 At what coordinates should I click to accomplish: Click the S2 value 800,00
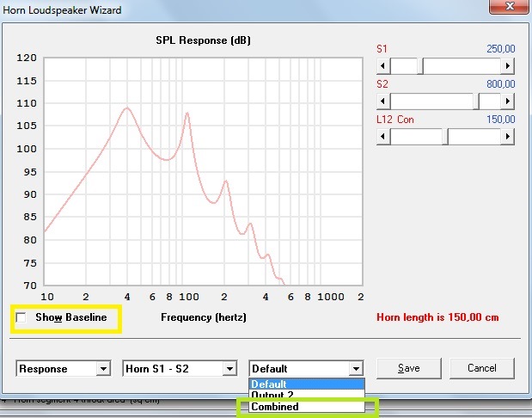click(501, 84)
